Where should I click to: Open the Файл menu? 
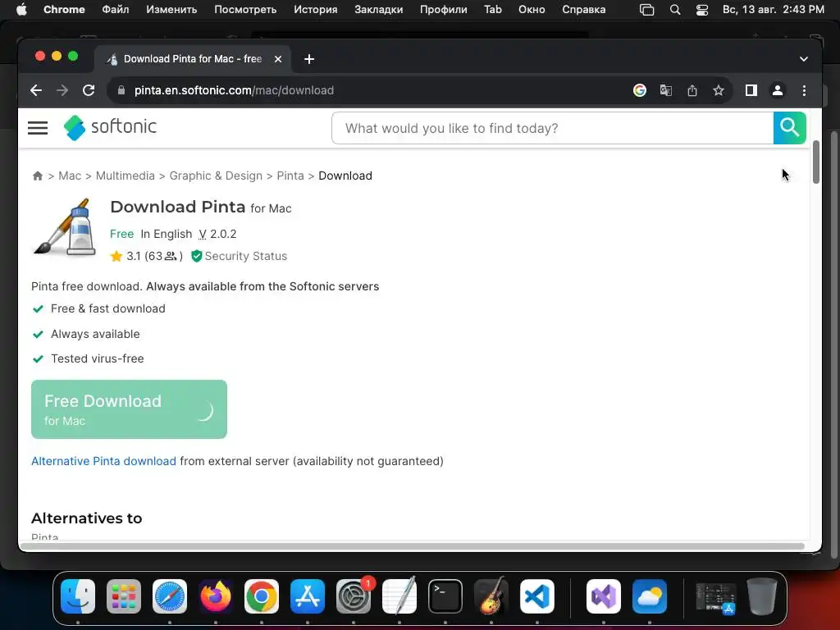(x=115, y=10)
